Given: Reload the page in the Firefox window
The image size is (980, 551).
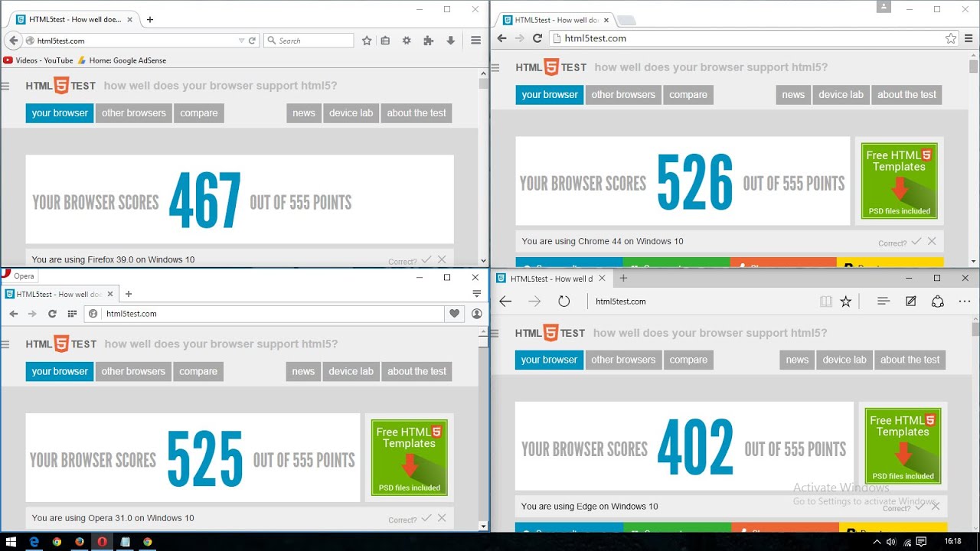Looking at the screenshot, I should [x=253, y=41].
